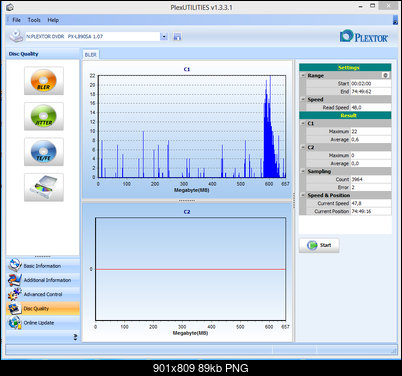Open the drive scan test icon
The height and width of the screenshot is (376, 402).
pyautogui.click(x=44, y=187)
